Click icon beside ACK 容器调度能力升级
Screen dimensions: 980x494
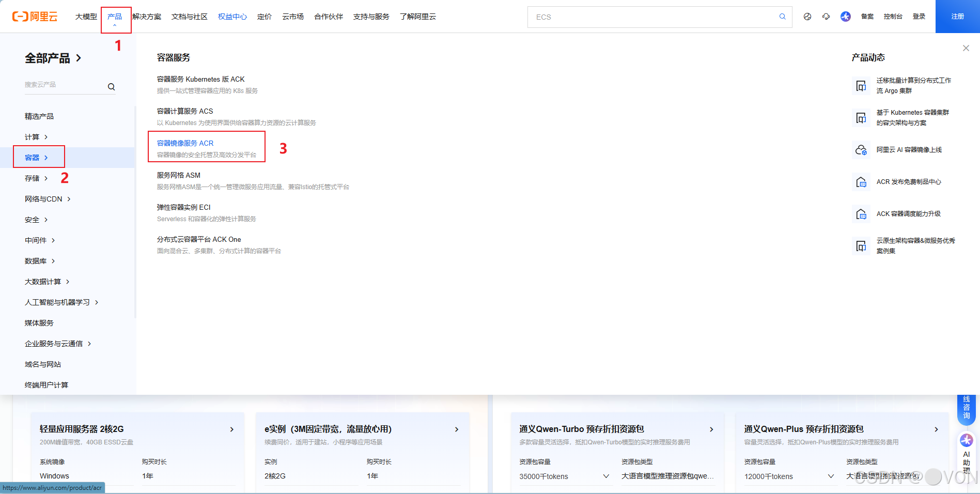coord(861,214)
